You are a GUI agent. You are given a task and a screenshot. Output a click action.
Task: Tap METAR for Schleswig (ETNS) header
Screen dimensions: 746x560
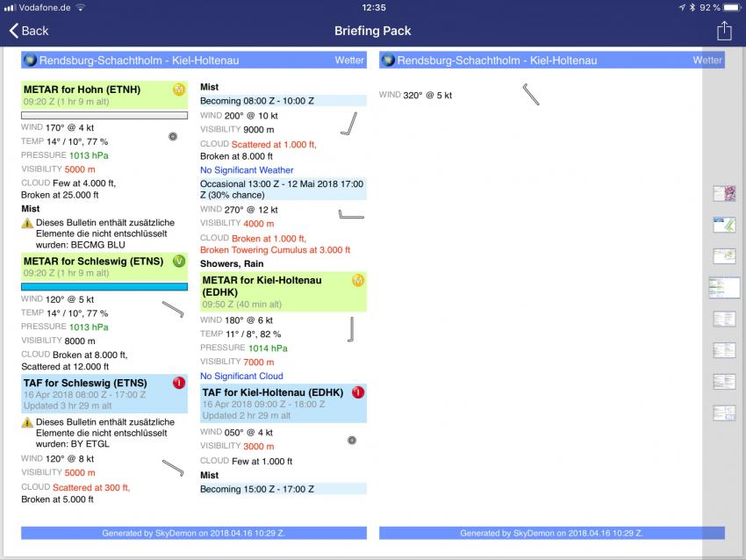[x=104, y=267]
